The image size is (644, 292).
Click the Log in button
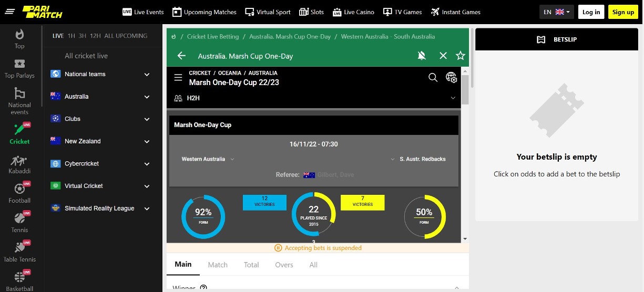(591, 12)
